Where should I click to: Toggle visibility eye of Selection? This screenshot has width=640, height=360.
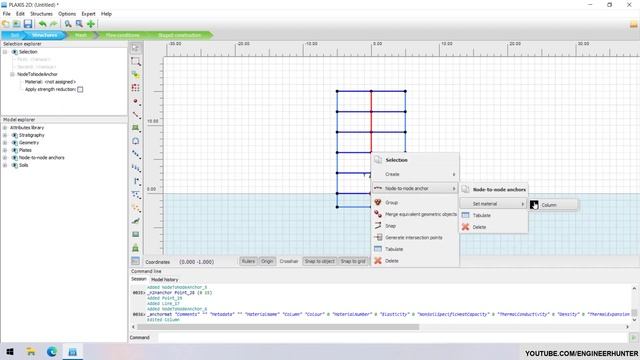click(15, 52)
